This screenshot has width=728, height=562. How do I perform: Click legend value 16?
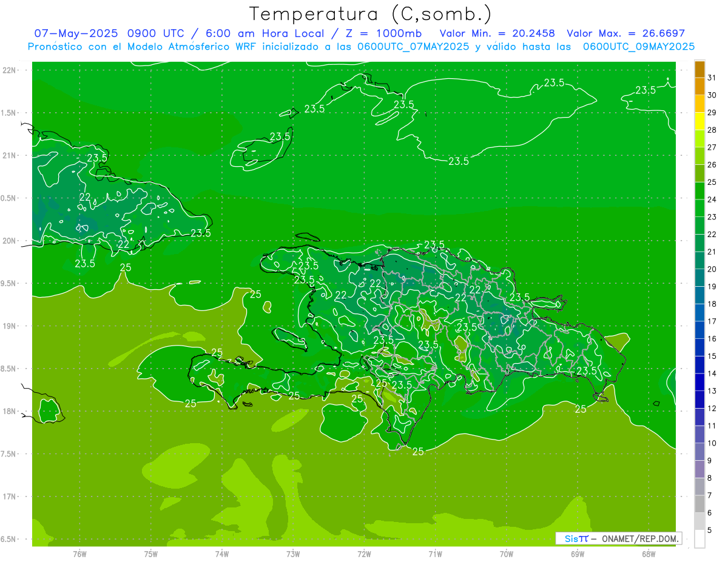712,339
